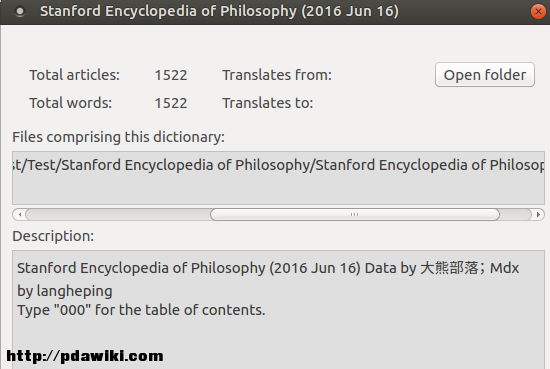
Task: Click the 'by langheping' description line
Action: (65, 291)
